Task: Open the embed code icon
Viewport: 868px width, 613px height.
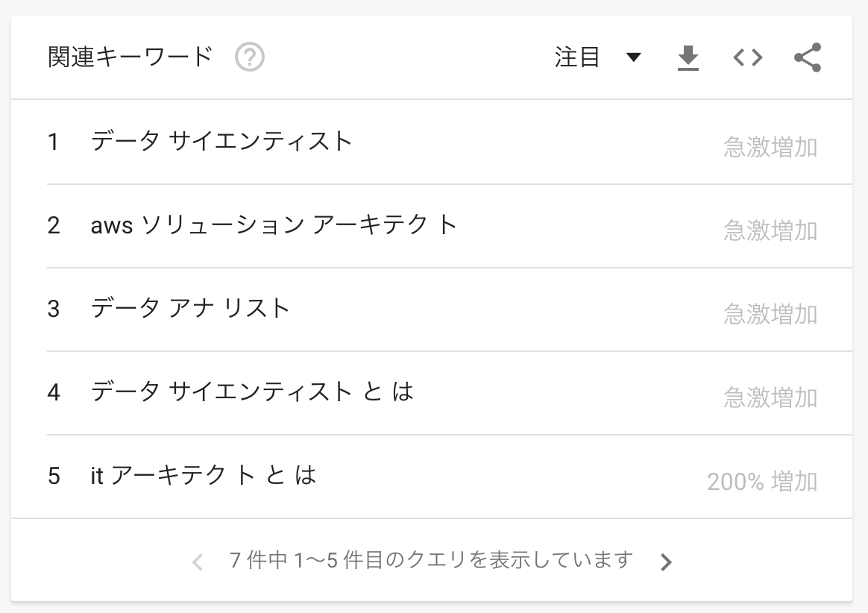Action: click(747, 57)
